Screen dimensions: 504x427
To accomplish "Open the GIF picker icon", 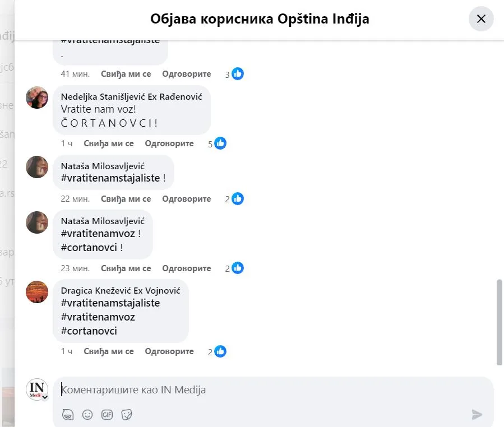I will click(x=107, y=415).
